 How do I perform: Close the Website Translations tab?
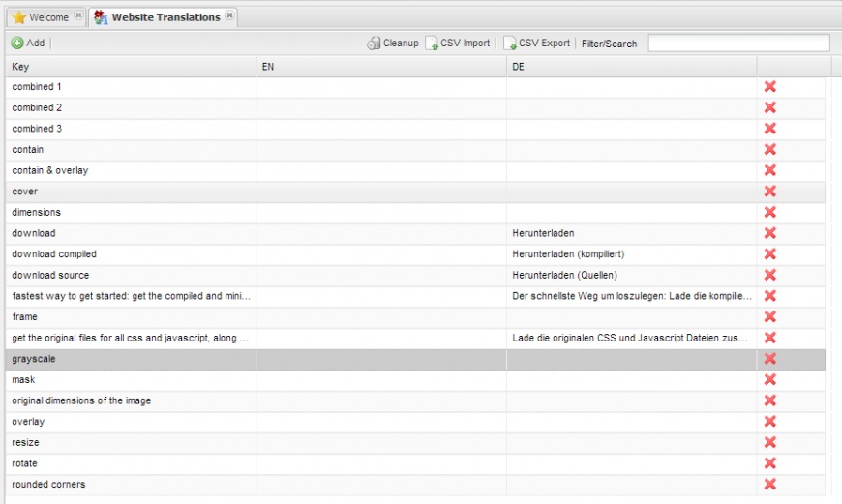click(229, 15)
